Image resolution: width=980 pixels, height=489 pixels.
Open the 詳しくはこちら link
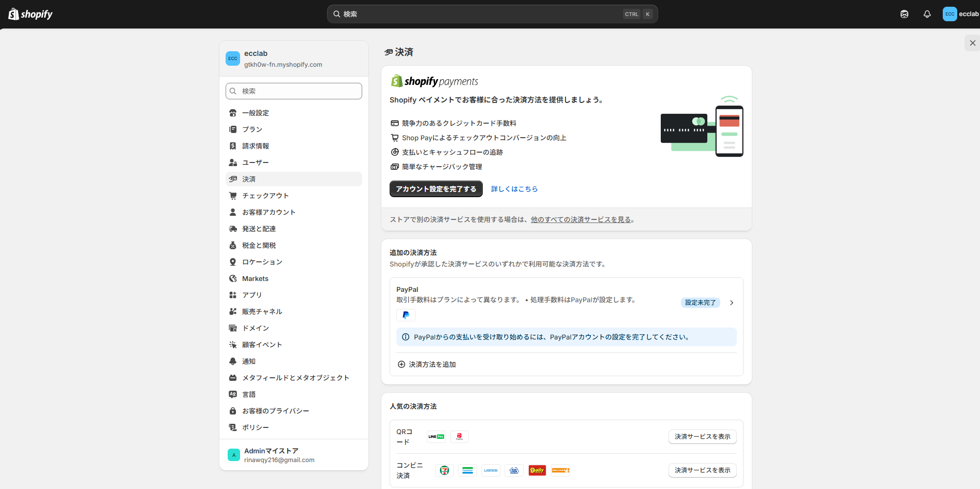point(514,189)
